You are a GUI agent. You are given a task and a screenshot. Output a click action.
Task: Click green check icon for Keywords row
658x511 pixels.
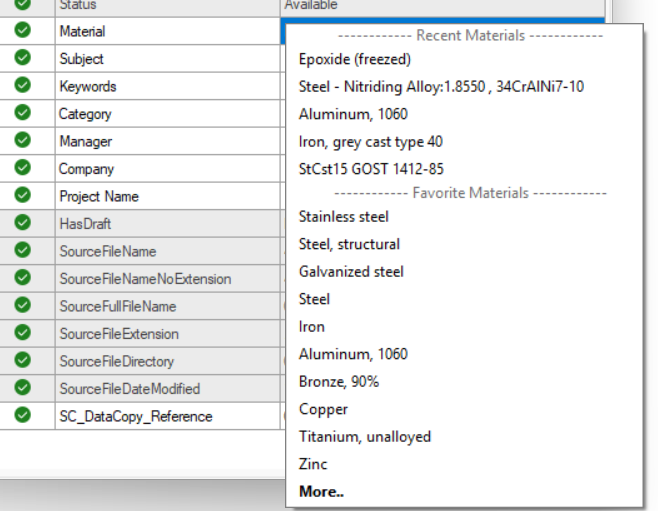point(23,85)
